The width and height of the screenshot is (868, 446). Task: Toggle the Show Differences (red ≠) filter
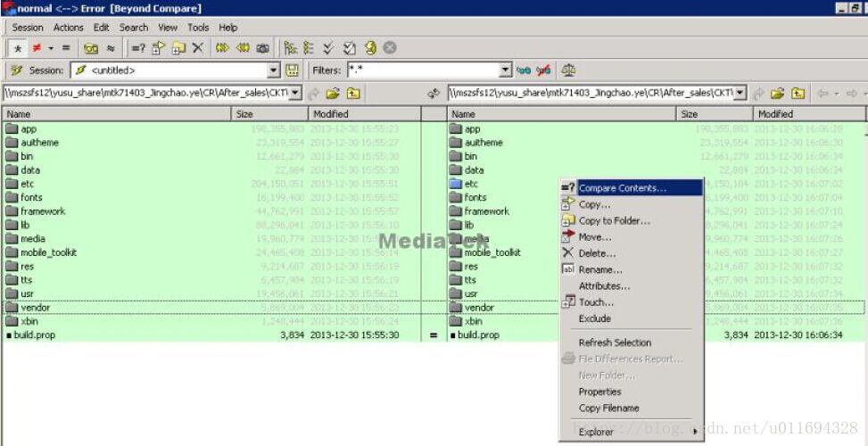click(x=37, y=49)
